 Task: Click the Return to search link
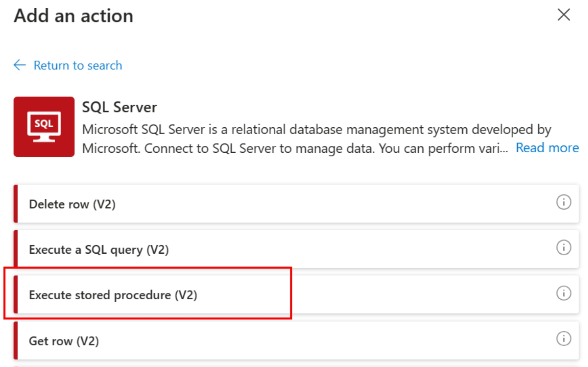pyautogui.click(x=78, y=65)
